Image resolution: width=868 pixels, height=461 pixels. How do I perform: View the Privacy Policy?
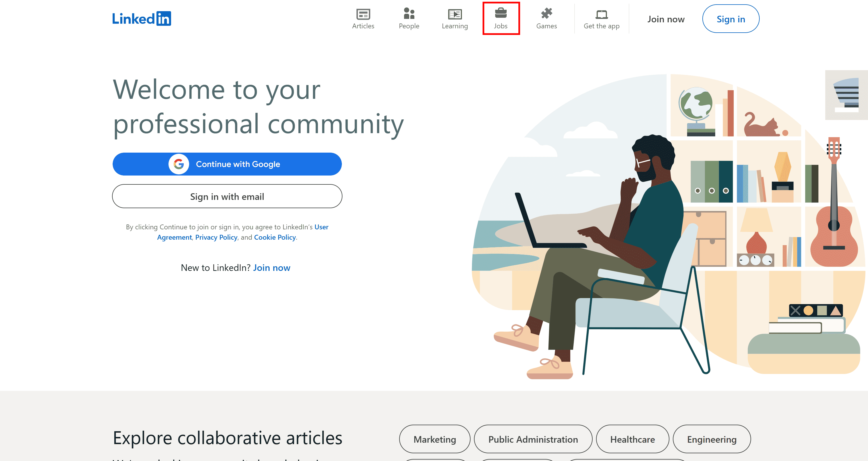pos(216,237)
